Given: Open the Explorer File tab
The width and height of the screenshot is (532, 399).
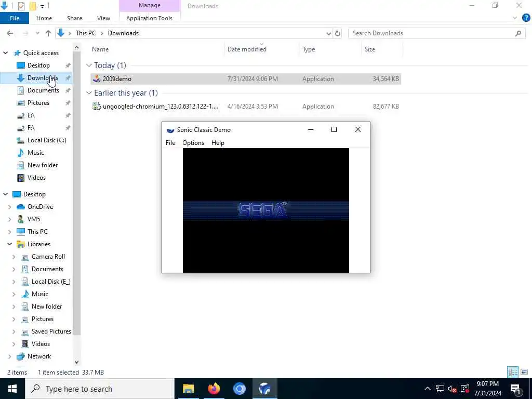Looking at the screenshot, I should 14,18.
